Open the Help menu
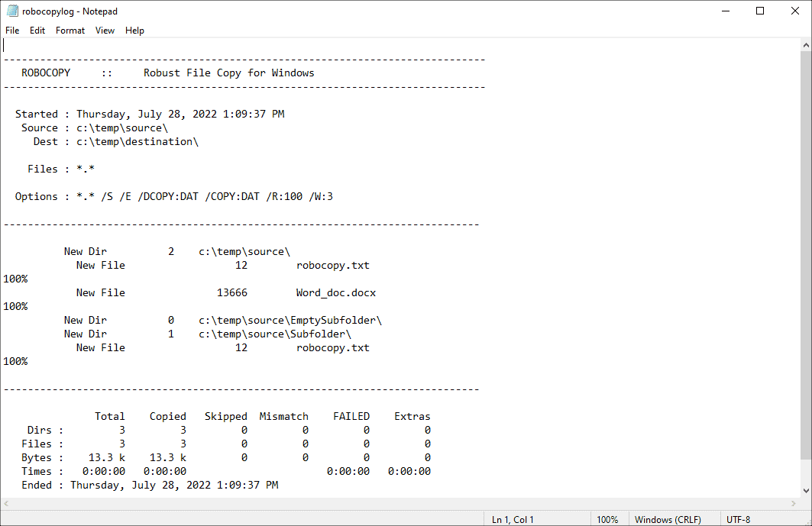 (x=134, y=31)
